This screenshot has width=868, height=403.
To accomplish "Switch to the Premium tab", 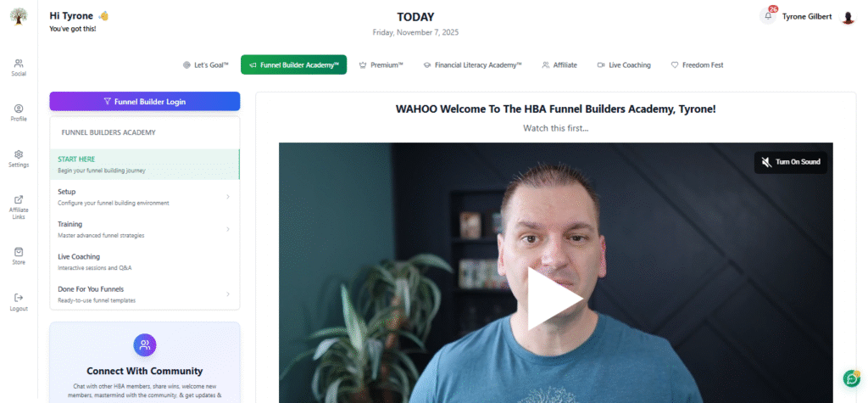I will pyautogui.click(x=381, y=64).
